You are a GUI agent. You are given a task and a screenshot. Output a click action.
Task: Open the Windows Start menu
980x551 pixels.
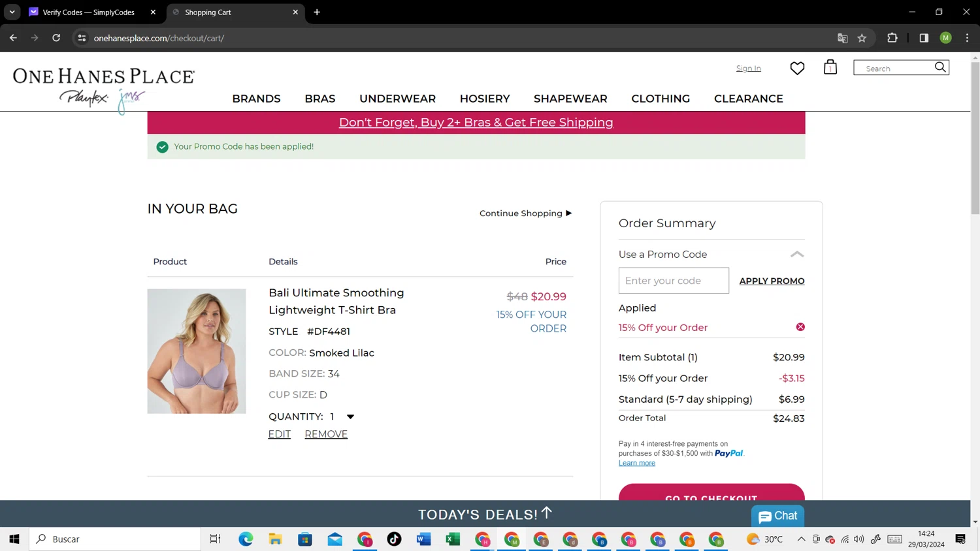[x=14, y=539]
